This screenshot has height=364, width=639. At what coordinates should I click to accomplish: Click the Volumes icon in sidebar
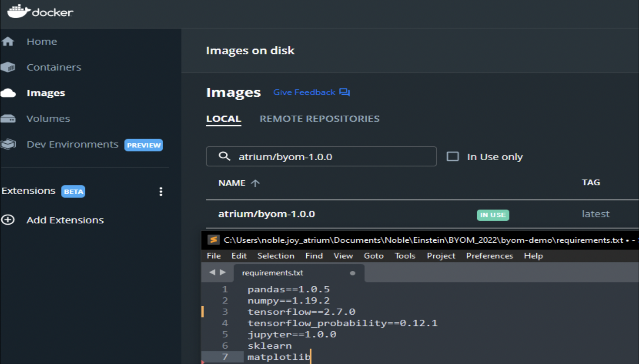pyautogui.click(x=10, y=118)
